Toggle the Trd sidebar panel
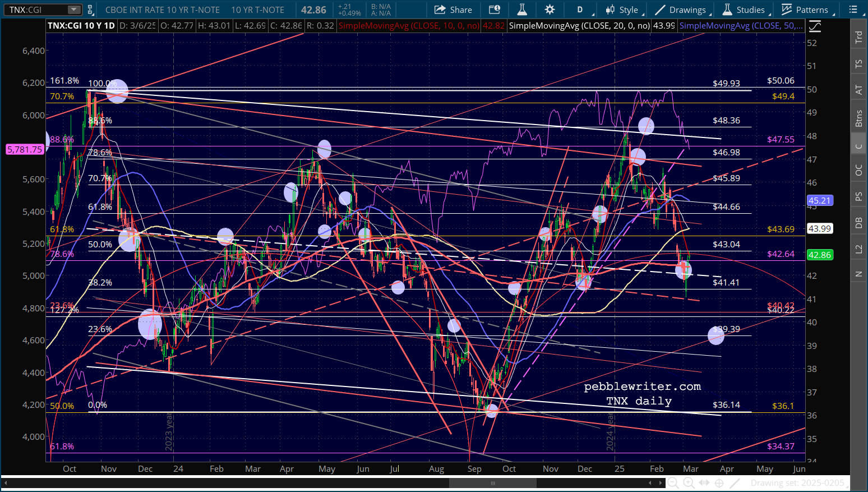 click(x=858, y=37)
